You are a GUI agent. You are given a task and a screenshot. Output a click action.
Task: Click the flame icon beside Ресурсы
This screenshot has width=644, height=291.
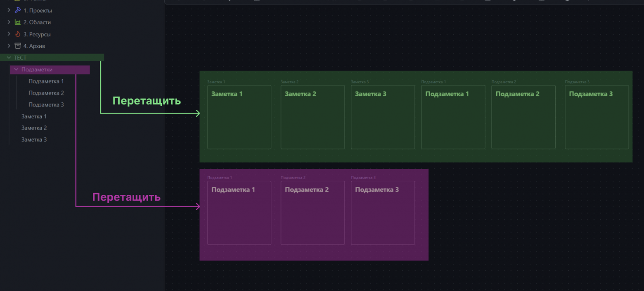[x=18, y=34]
